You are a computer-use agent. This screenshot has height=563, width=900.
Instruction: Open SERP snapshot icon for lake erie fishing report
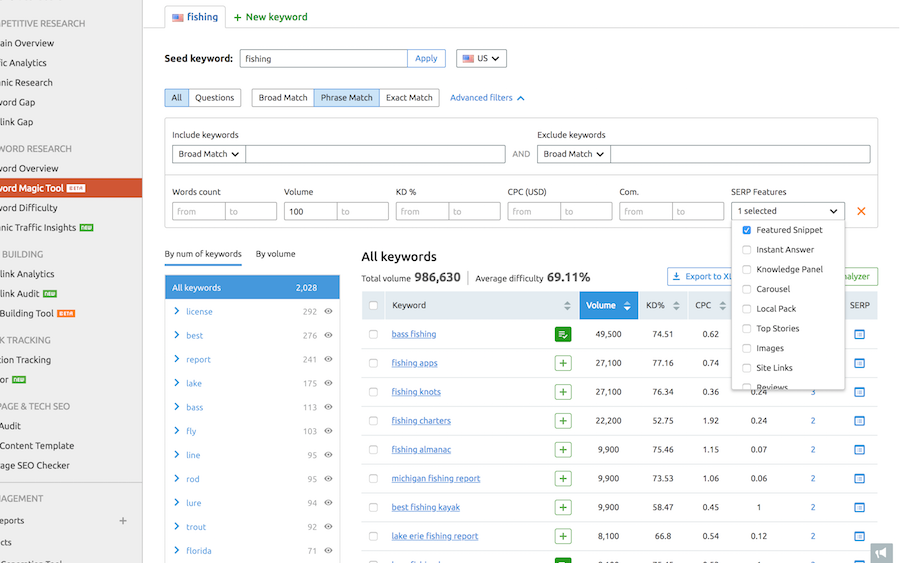[x=859, y=536]
